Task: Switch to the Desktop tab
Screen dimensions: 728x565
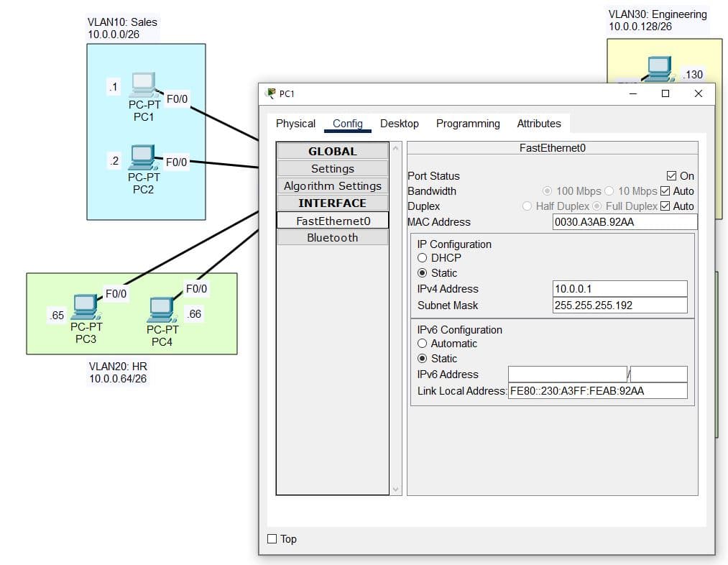Action: coord(399,124)
